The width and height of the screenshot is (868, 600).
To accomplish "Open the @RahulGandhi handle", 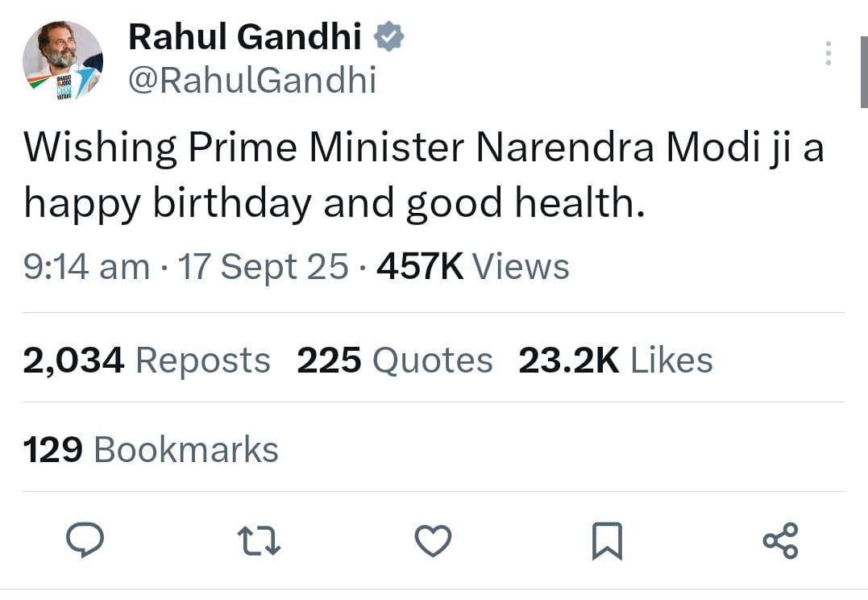I will (252, 81).
